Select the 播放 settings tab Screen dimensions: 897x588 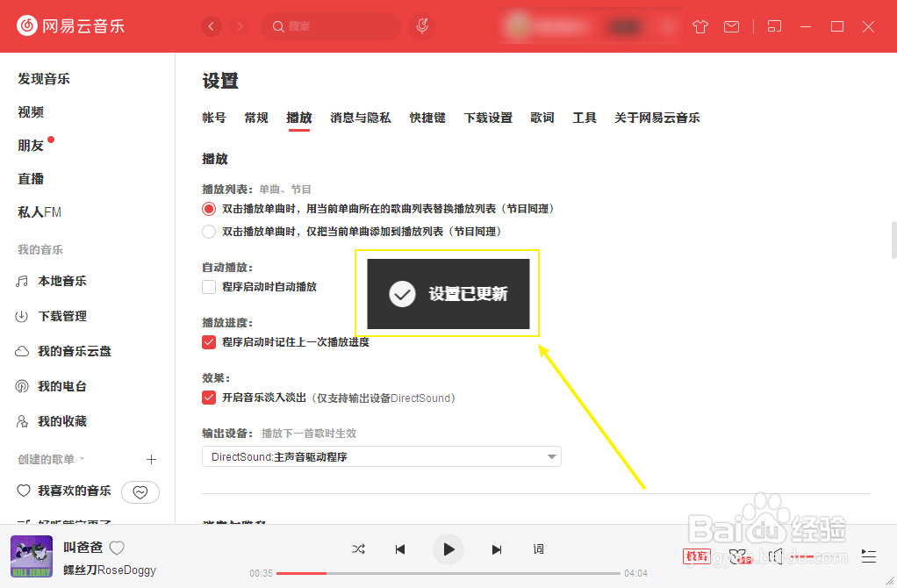[299, 118]
